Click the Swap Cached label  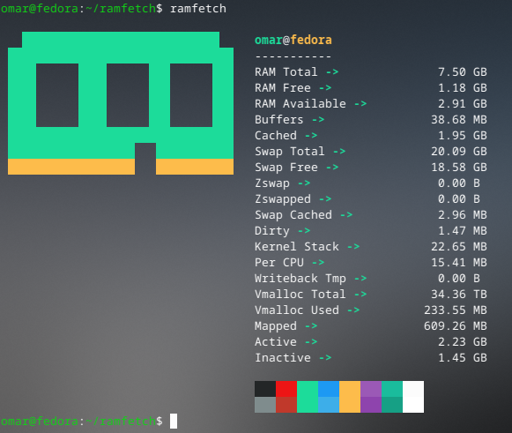[x=293, y=215]
